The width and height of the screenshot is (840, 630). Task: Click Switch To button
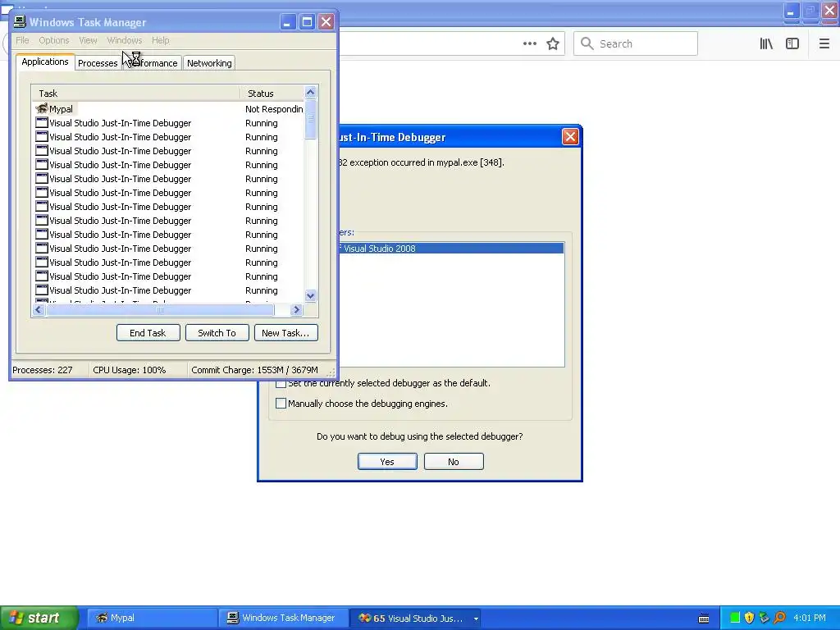click(x=217, y=333)
